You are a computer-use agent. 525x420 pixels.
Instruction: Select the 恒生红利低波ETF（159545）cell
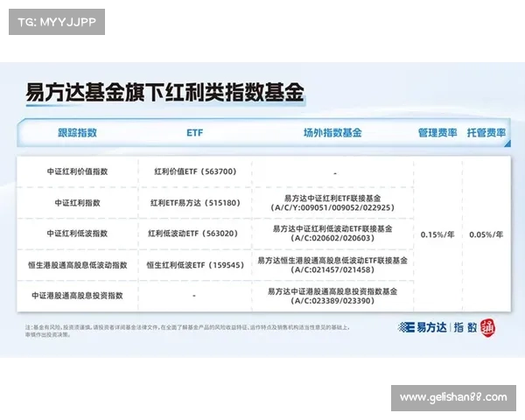click(x=195, y=265)
